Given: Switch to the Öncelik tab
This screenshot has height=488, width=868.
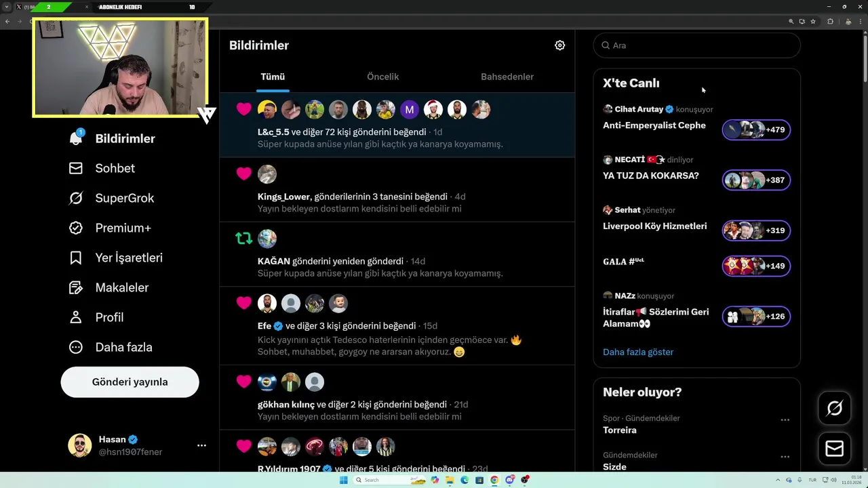Looking at the screenshot, I should click(382, 77).
